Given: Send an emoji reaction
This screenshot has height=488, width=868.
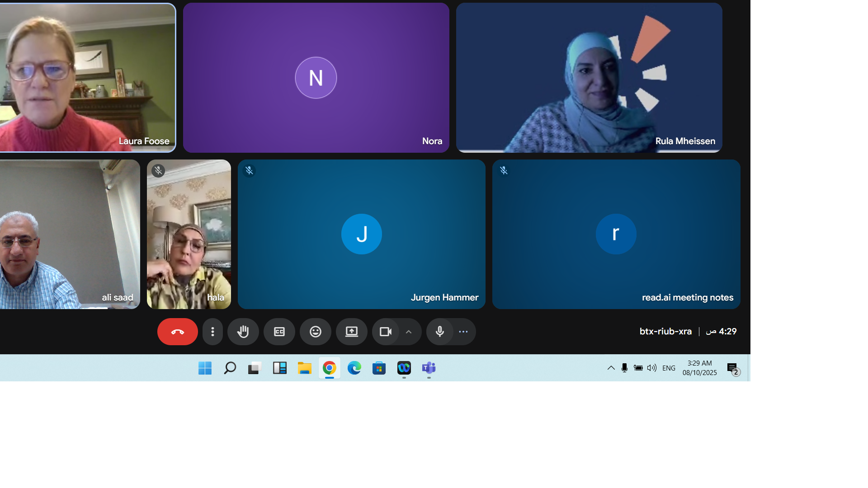Looking at the screenshot, I should pos(316,332).
